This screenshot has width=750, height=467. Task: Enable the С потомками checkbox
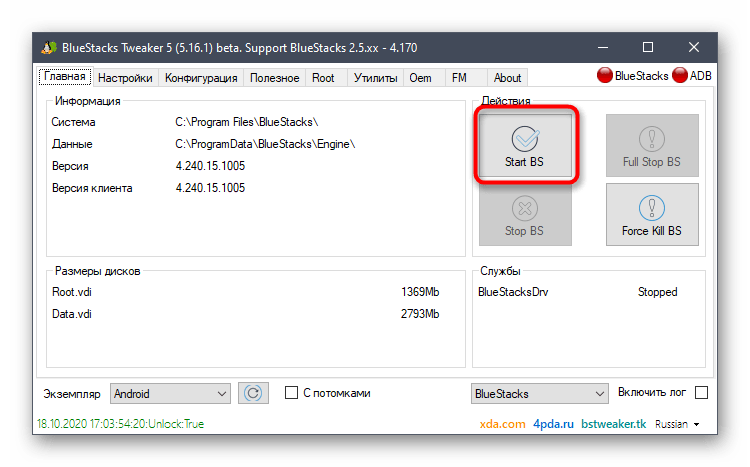pyautogui.click(x=291, y=393)
